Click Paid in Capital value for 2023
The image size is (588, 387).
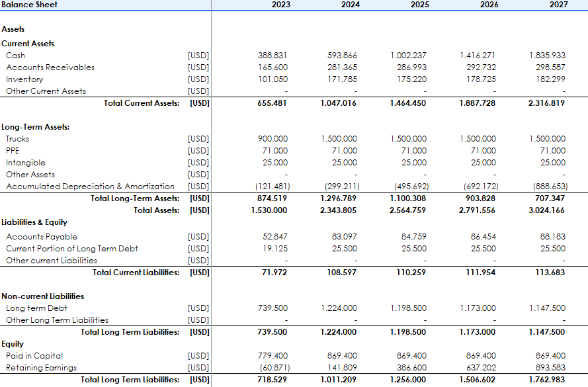pos(273,356)
